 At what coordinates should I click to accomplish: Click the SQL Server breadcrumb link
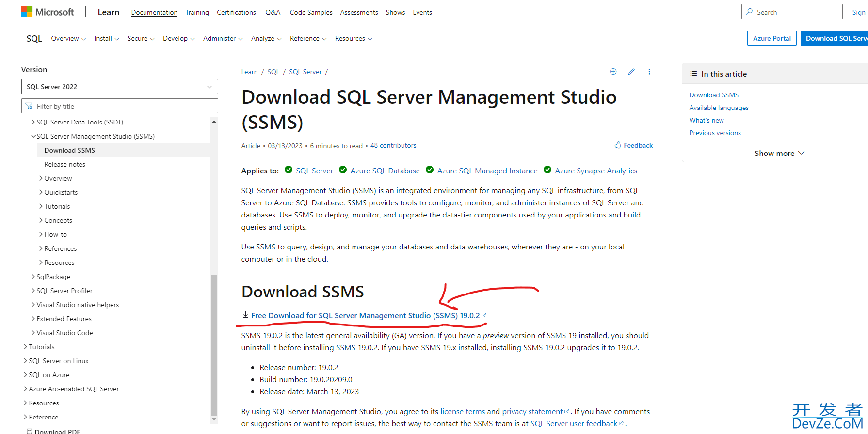coord(305,72)
